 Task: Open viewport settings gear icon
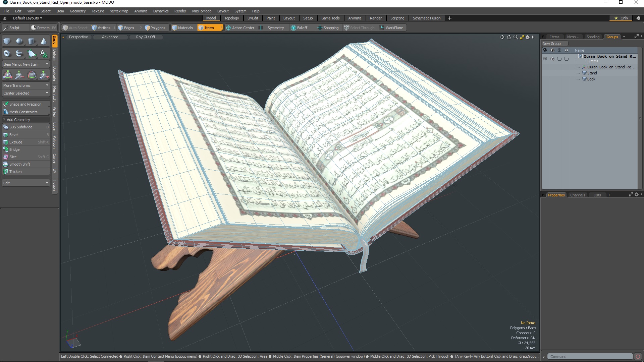coord(528,37)
